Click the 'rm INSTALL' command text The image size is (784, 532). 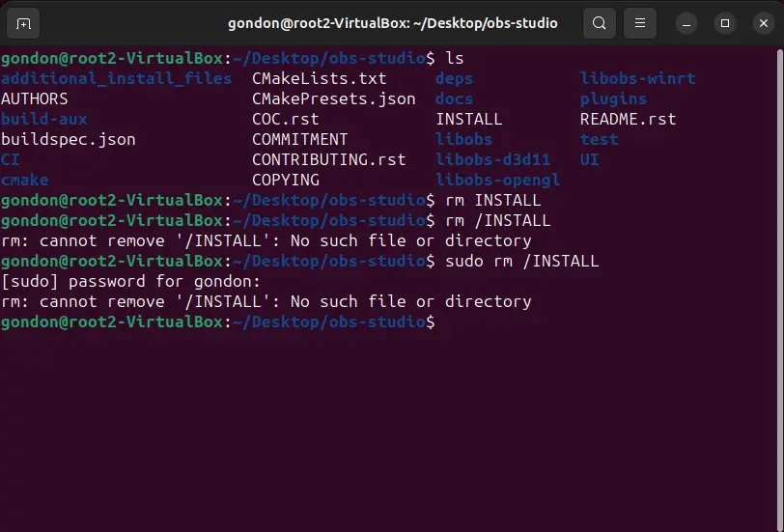pyautogui.click(x=493, y=201)
